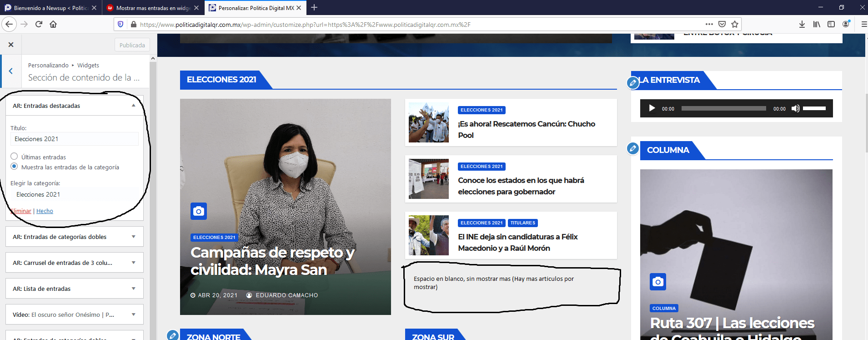The image size is (868, 340).
Task: Seek in the audio progress bar
Action: coord(723,108)
